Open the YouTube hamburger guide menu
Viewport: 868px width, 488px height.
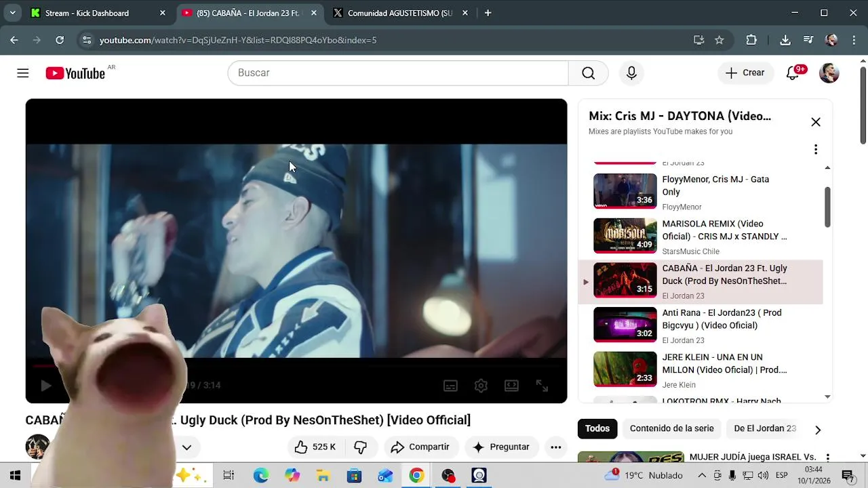[23, 73]
